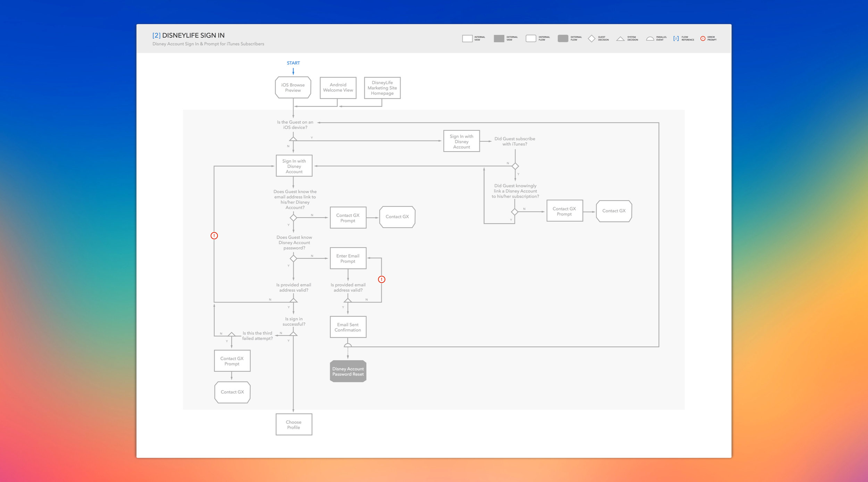Image resolution: width=868 pixels, height=482 pixels.
Task: Click the blue START label
Action: pos(293,63)
